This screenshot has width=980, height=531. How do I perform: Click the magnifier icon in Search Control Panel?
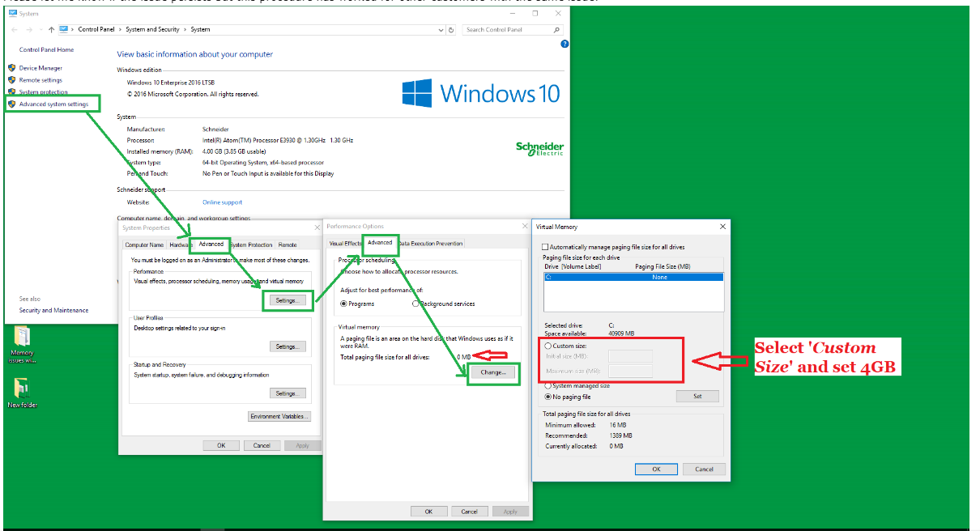556,30
